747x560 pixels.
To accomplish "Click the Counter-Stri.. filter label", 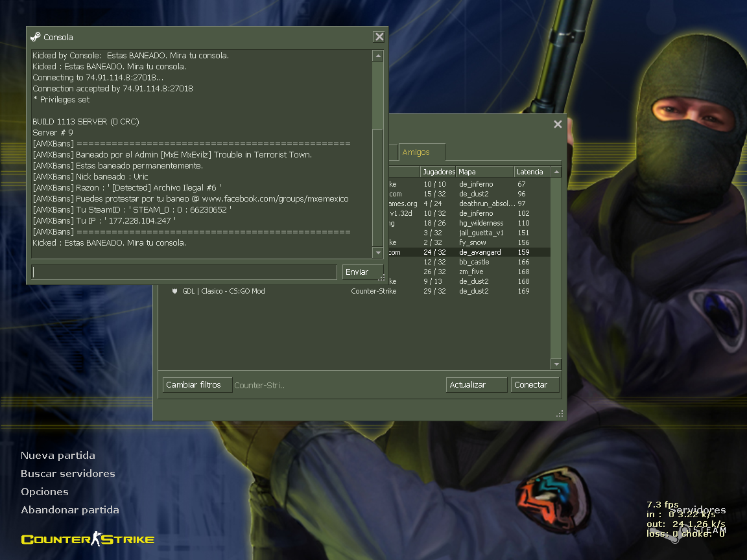I will point(259,385).
